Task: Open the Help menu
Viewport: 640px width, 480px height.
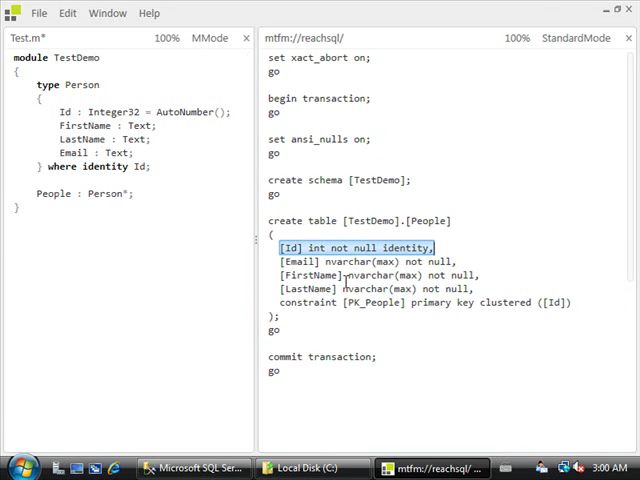Action: [149, 13]
